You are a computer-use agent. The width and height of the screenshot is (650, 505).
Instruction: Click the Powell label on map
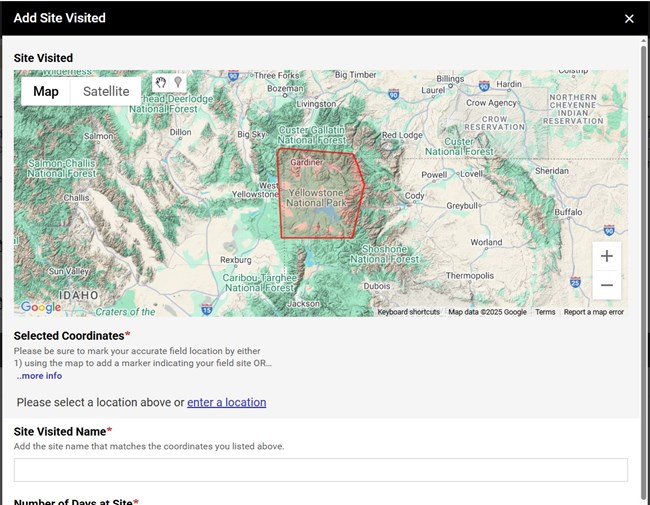[434, 175]
